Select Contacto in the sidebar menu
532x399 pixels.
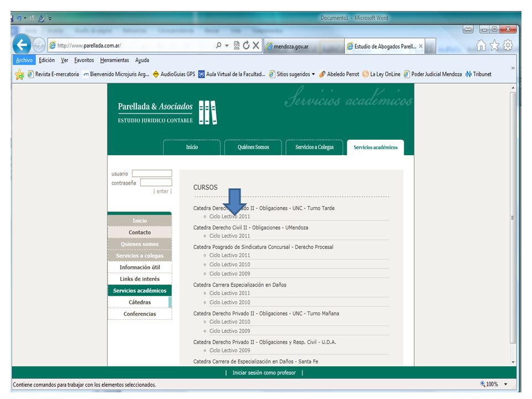[140, 232]
